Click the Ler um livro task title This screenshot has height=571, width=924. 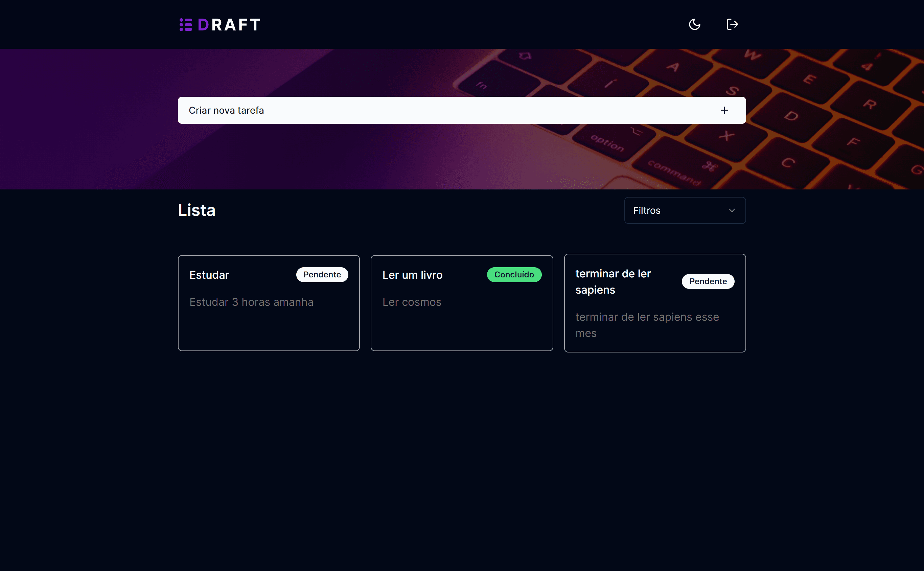tap(412, 275)
